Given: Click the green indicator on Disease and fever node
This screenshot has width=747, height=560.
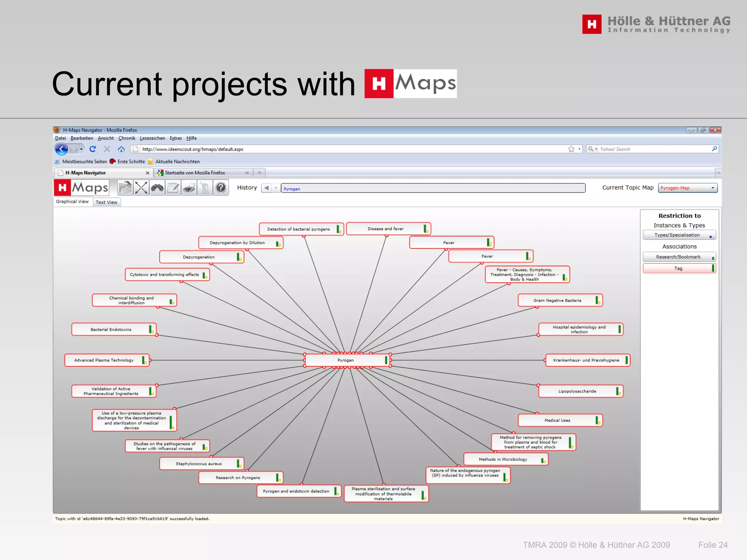Looking at the screenshot, I should tap(426, 229).
